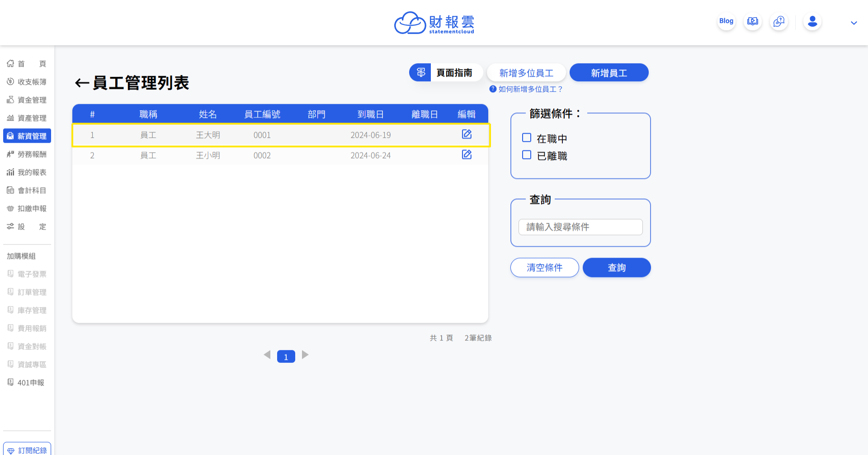This screenshot has width=868, height=455.
Task: Edit employee 王小明 with the pencil icon
Action: coord(467,155)
